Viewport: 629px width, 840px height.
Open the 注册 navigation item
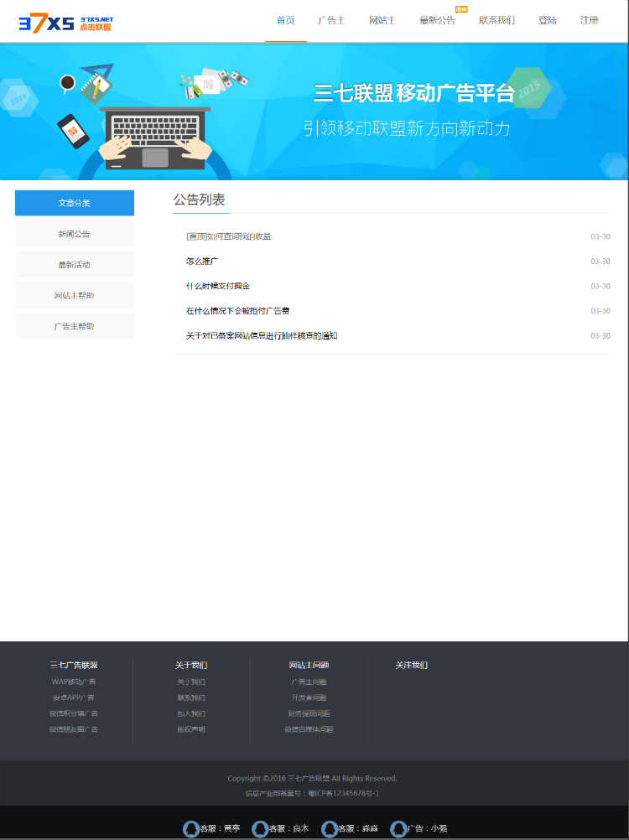589,20
